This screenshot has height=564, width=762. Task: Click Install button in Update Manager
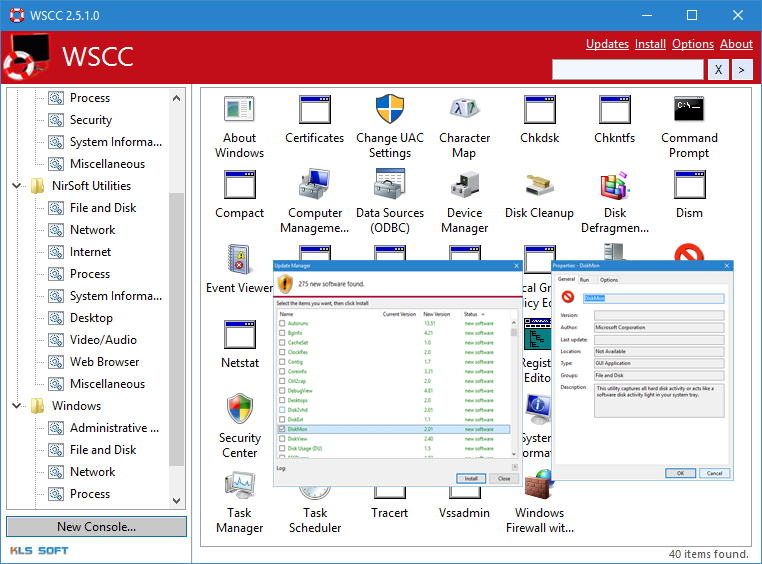[471, 479]
